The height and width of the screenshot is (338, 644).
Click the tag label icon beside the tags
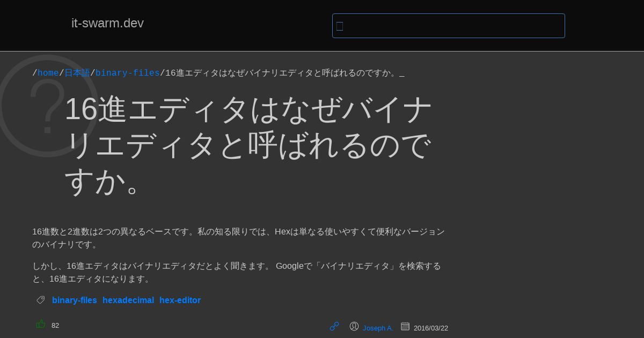click(x=40, y=299)
